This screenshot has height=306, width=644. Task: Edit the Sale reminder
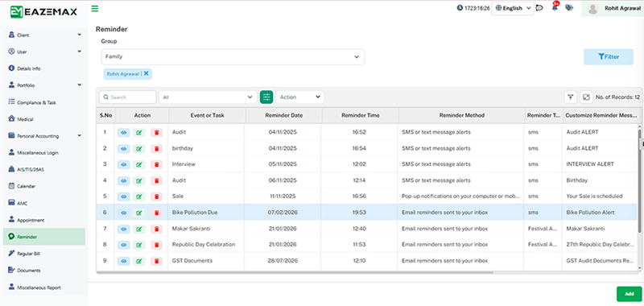tap(139, 196)
